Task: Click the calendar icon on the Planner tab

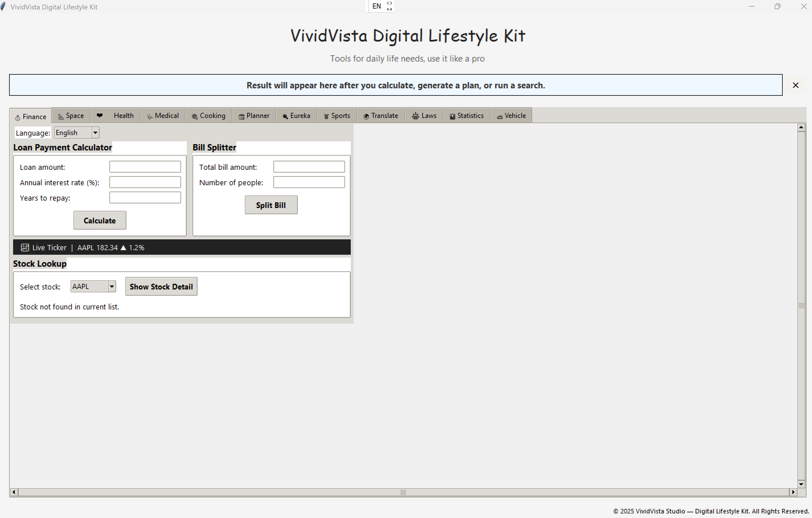Action: (x=241, y=116)
